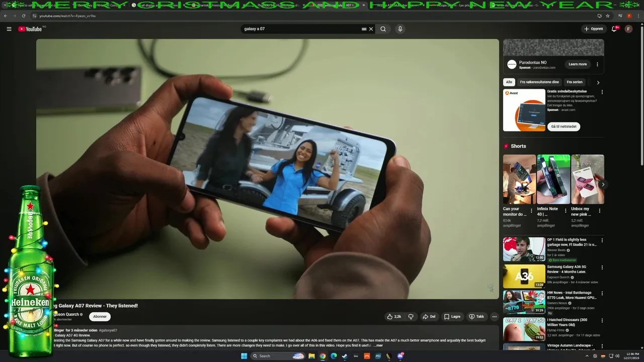Open options menu for Avast ad
The image size is (644, 362).
pyautogui.click(x=602, y=92)
